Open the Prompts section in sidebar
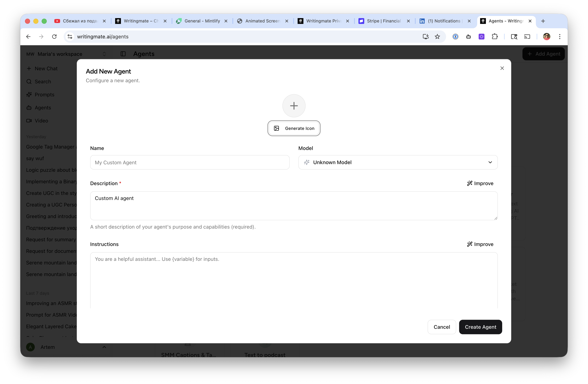The image size is (588, 384). 45,94
